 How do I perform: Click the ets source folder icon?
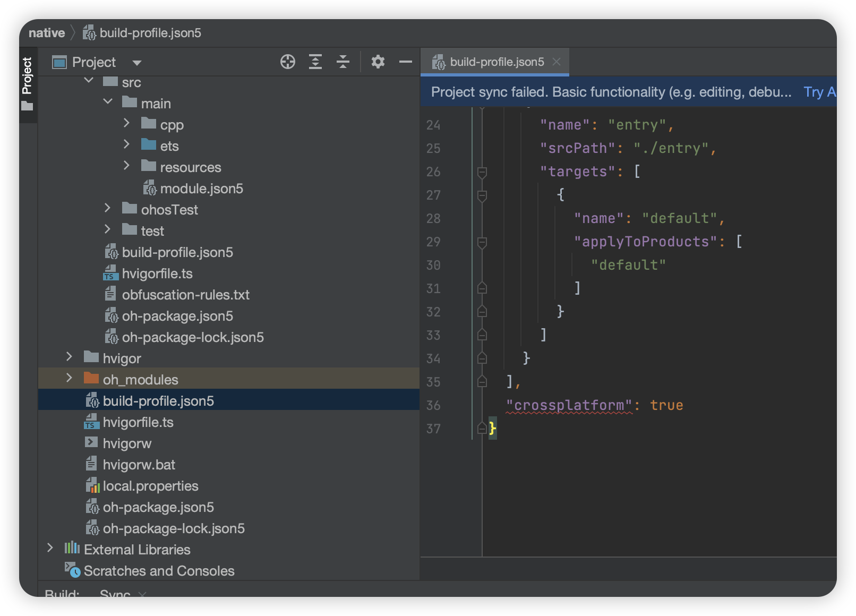pyautogui.click(x=149, y=144)
